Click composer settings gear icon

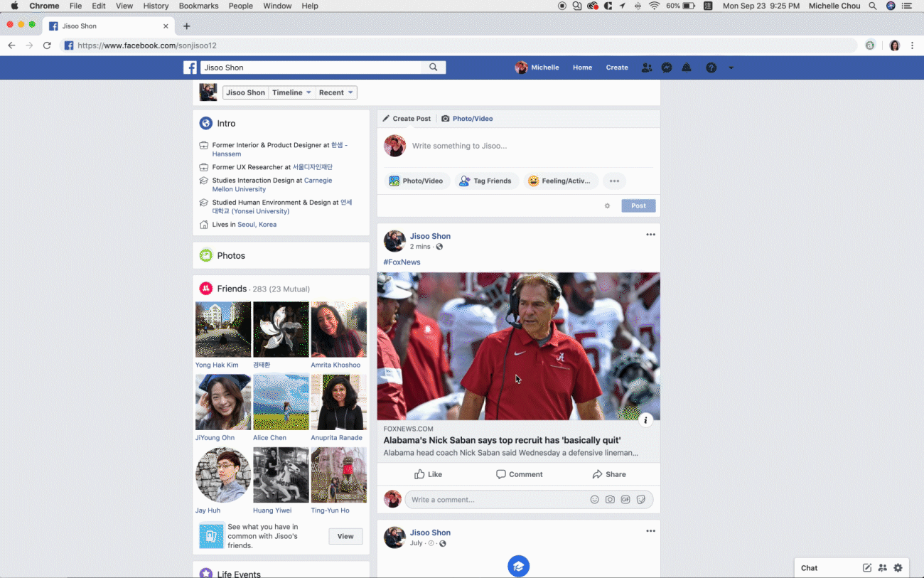(x=607, y=206)
